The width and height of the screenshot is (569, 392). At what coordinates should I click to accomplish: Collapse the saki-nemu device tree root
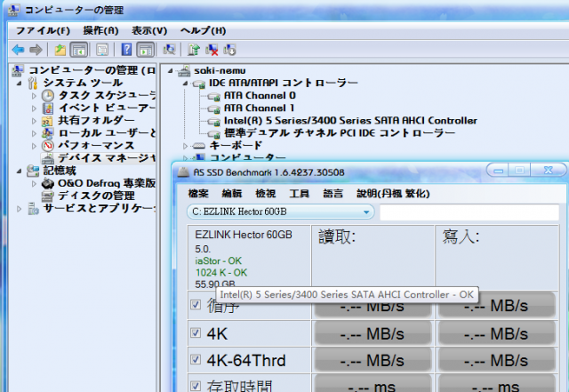pyautogui.click(x=170, y=71)
